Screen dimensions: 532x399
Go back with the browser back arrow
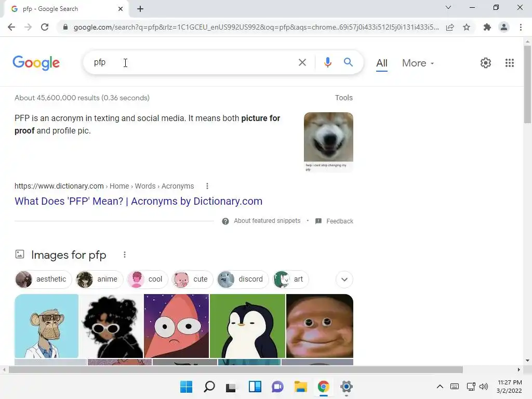click(x=11, y=27)
